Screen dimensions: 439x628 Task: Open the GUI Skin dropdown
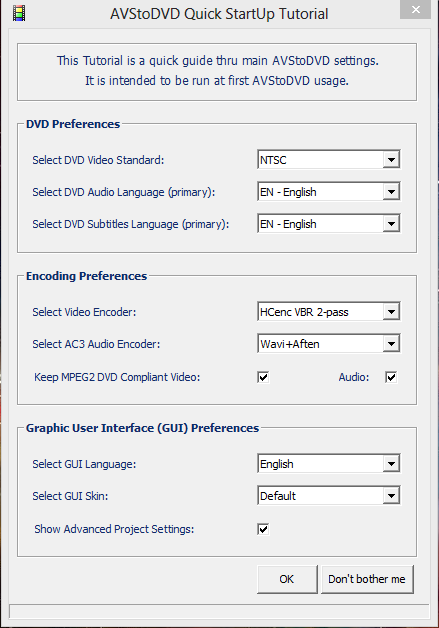pyautogui.click(x=329, y=496)
